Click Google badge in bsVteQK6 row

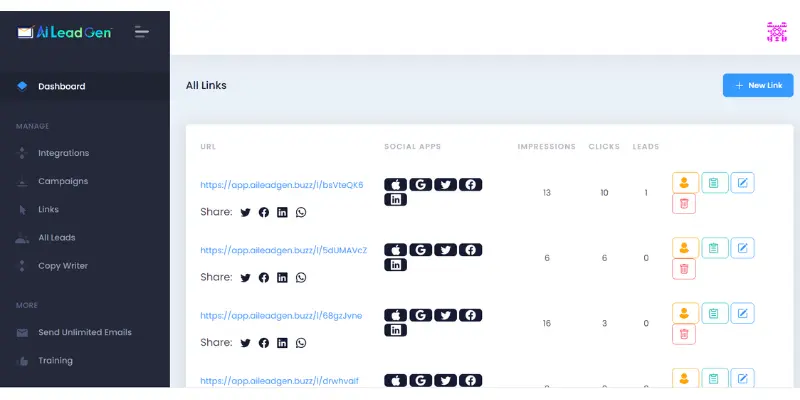pos(420,185)
